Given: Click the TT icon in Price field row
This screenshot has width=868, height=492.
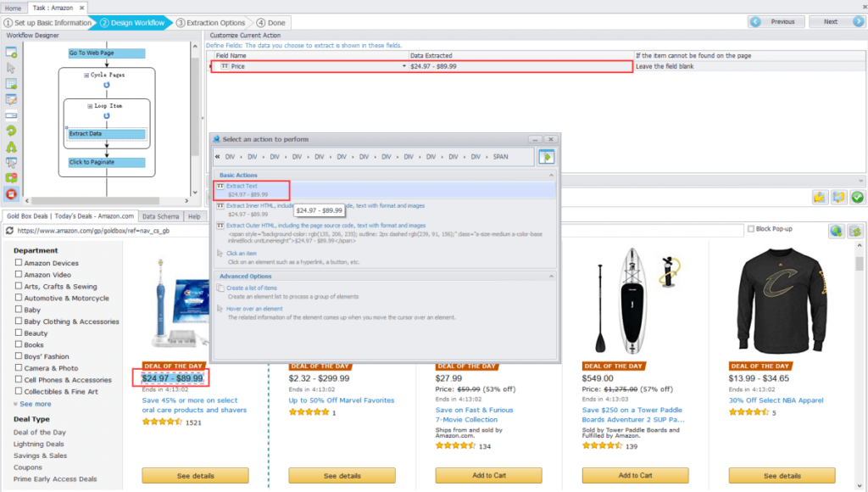Looking at the screenshot, I should pos(225,66).
